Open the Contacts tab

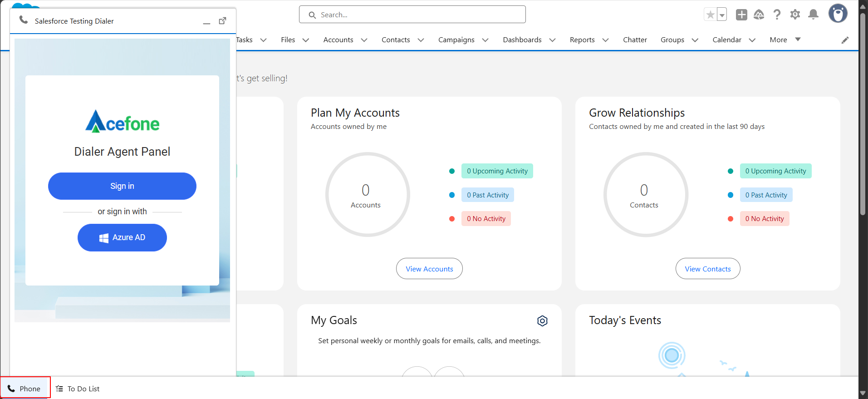(x=396, y=40)
